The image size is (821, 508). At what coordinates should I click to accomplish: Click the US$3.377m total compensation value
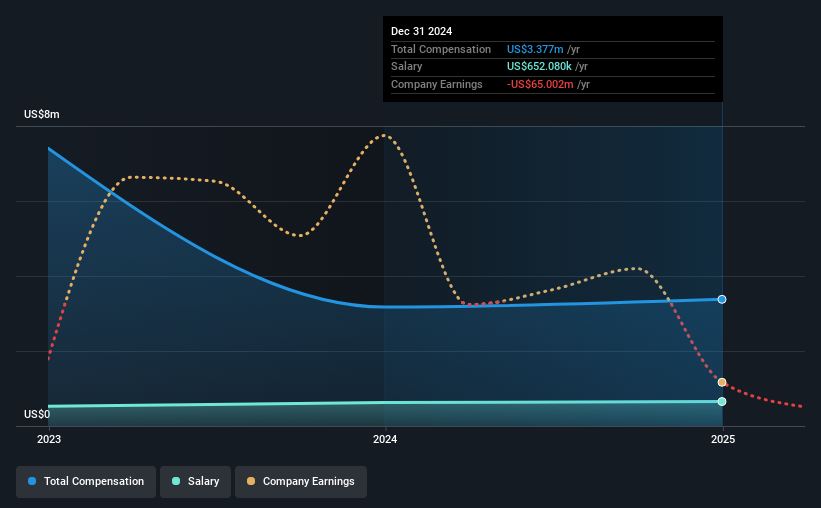(535, 49)
